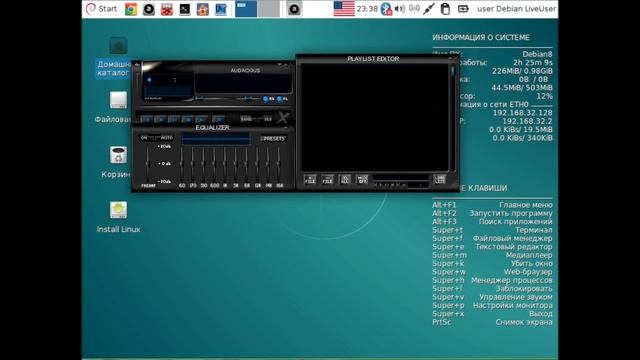Open the playlist add FILE button
This screenshot has height=360, width=640.
[x=310, y=180]
